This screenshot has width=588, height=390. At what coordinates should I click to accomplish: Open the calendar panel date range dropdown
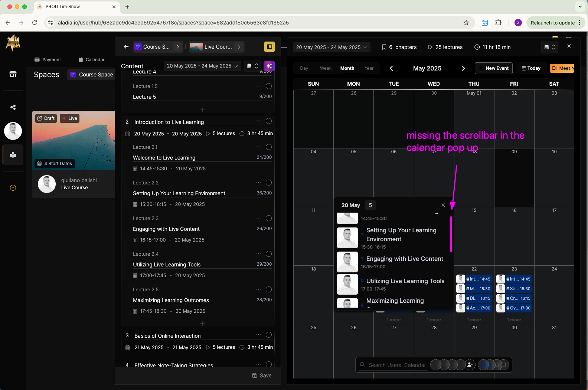(x=331, y=47)
